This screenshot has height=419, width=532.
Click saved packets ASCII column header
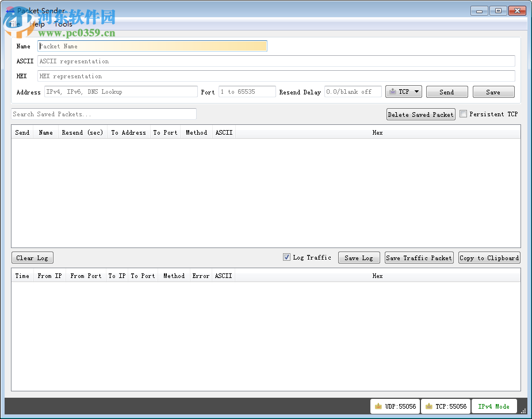pos(224,132)
